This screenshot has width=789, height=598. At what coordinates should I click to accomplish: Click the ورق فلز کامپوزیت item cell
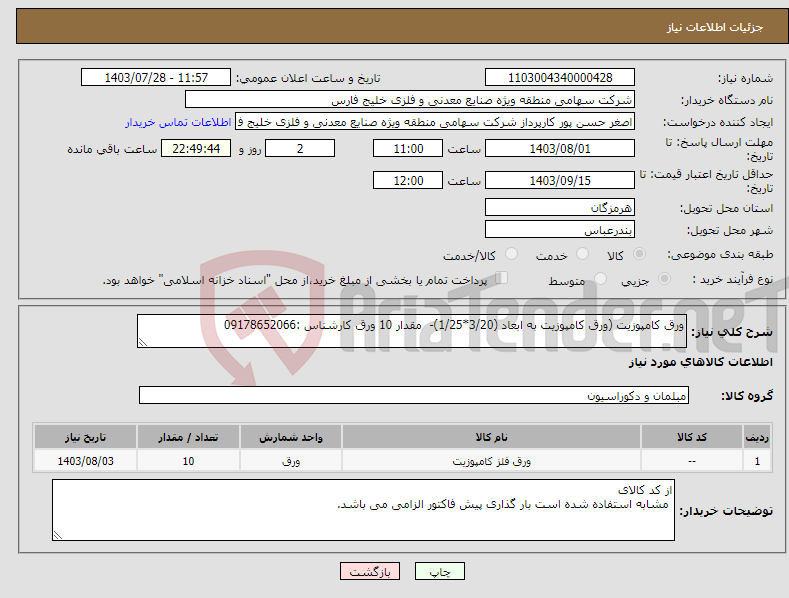[x=491, y=461]
